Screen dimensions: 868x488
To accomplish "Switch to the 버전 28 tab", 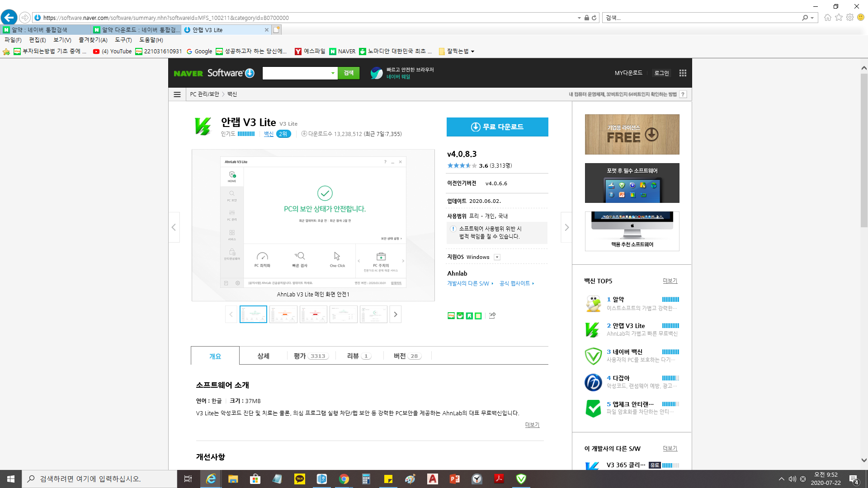I will point(407,356).
